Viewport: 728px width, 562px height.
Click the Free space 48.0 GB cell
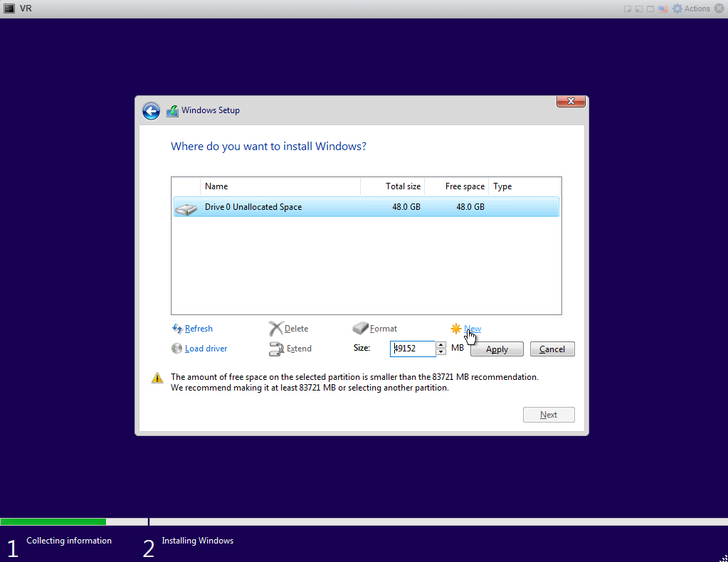click(x=470, y=207)
